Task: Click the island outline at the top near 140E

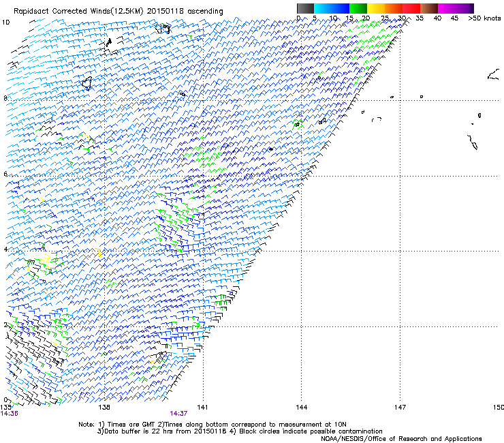Action: (x=163, y=29)
